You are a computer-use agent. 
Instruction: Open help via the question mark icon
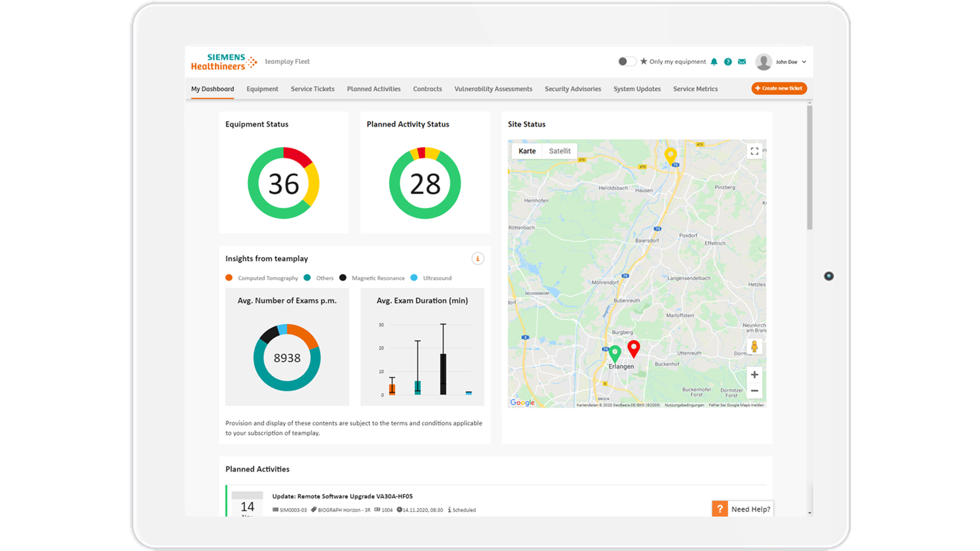click(728, 61)
